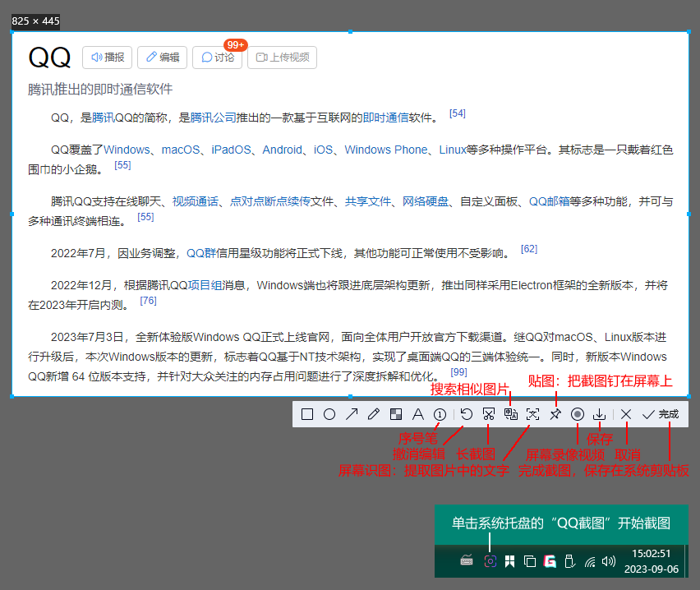Screen dimensions: 700x590
Task: Undo the last edit in toolbar
Action: pyautogui.click(x=466, y=414)
